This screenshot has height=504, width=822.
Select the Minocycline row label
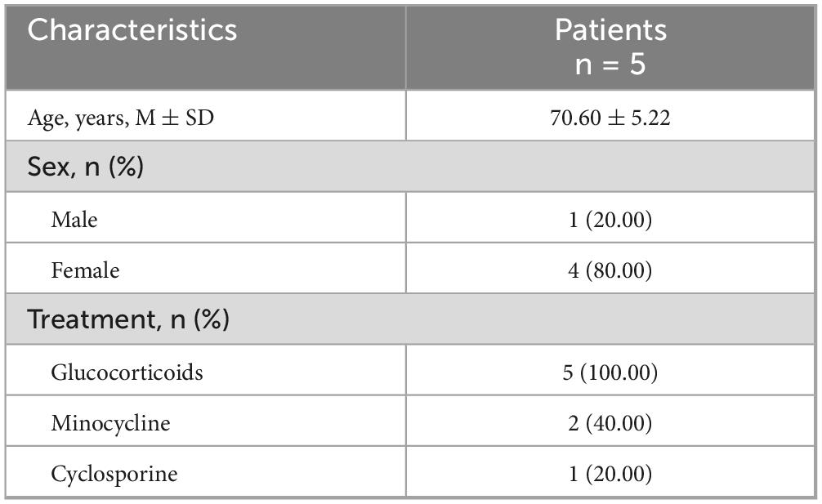(x=110, y=423)
